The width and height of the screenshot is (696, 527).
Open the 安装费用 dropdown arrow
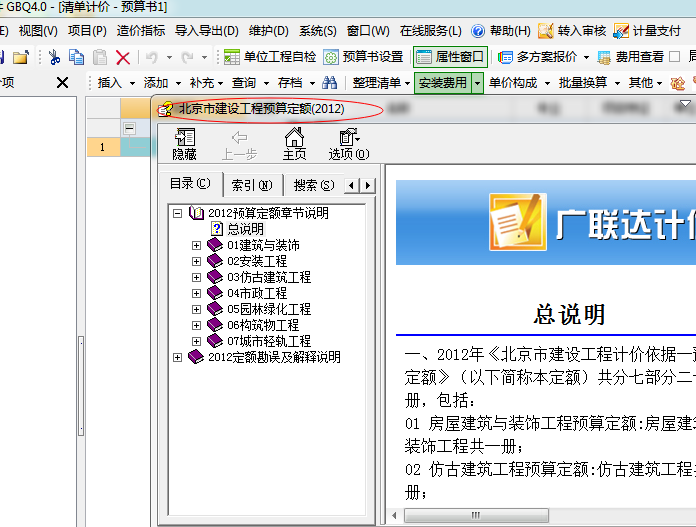pyautogui.click(x=477, y=83)
